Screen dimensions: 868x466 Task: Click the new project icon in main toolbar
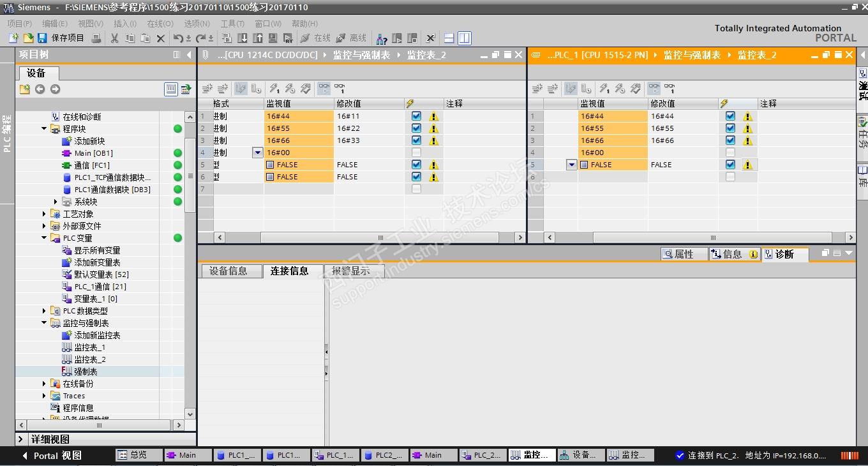pos(13,38)
